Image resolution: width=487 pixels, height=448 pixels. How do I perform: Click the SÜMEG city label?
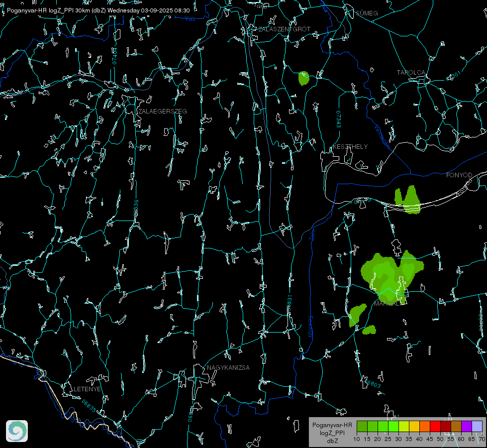[x=367, y=13]
